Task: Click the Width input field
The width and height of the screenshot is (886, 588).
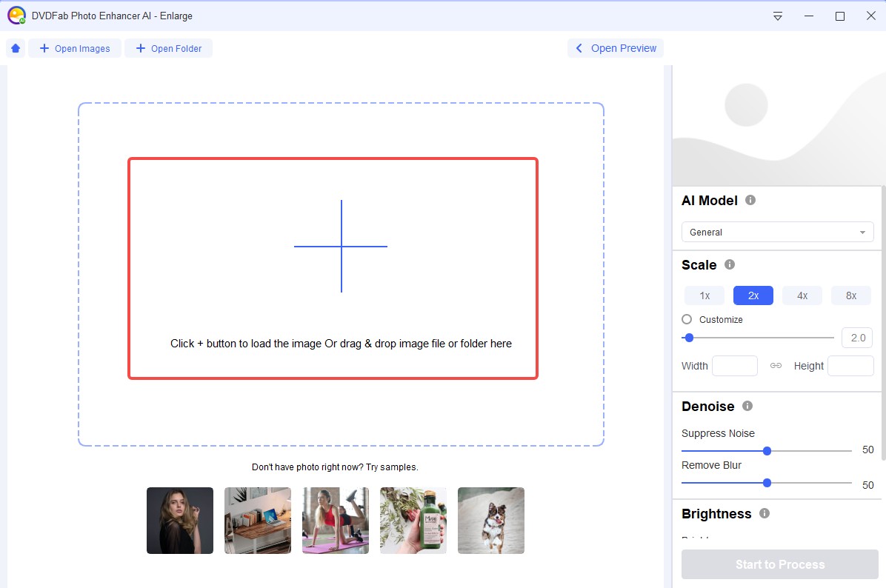Action: click(734, 365)
